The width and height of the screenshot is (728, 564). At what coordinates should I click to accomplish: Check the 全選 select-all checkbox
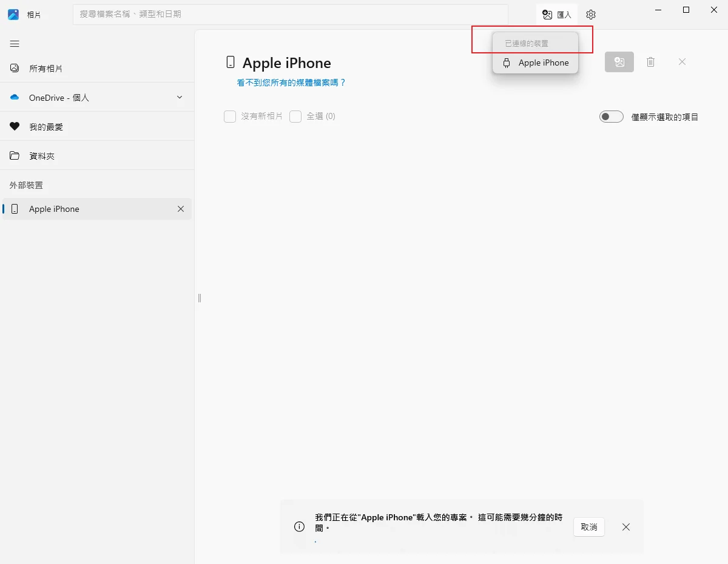(x=295, y=116)
